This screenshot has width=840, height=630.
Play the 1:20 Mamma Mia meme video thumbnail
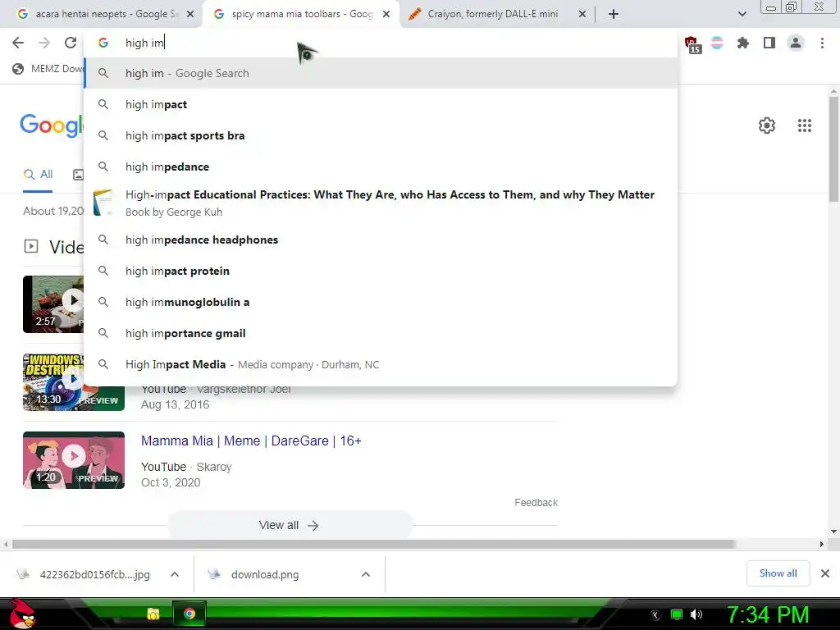pyautogui.click(x=73, y=460)
